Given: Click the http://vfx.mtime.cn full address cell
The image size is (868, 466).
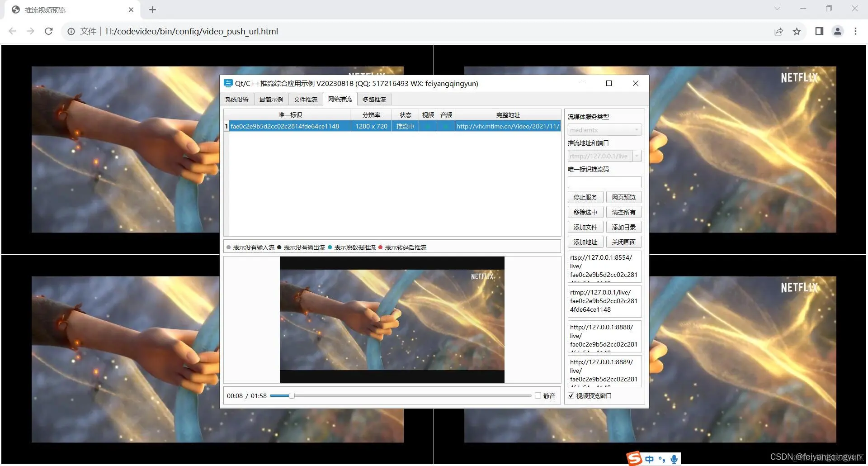Looking at the screenshot, I should click(508, 126).
